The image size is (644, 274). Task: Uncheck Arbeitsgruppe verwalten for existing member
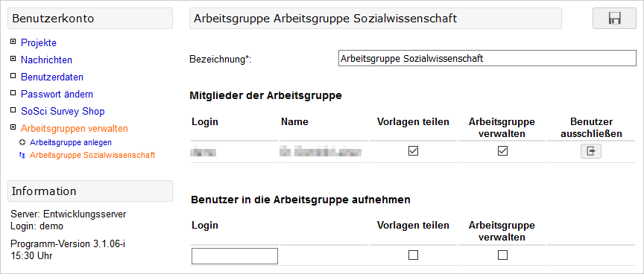tap(502, 151)
